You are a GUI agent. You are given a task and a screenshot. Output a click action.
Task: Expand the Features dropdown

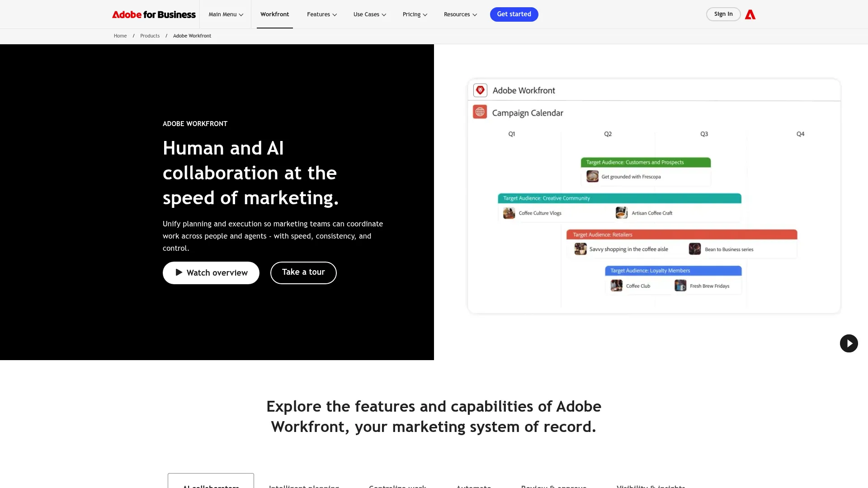pos(322,14)
